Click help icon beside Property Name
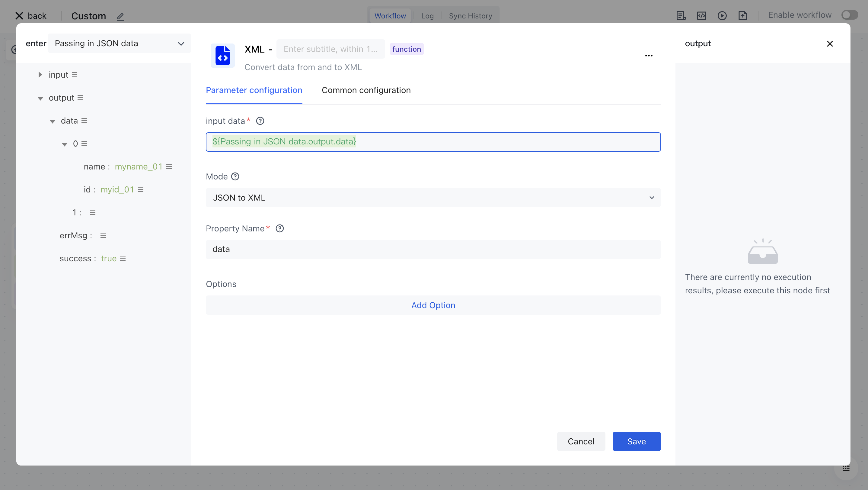 [x=279, y=228]
